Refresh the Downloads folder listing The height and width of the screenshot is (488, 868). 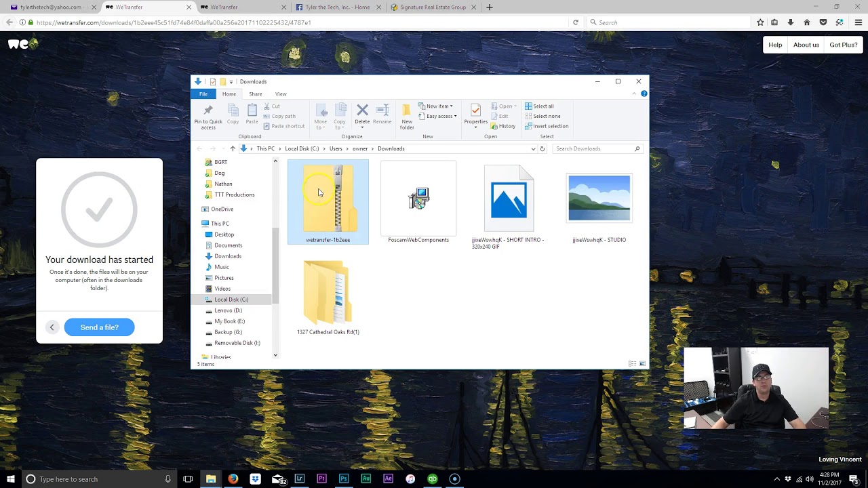542,148
